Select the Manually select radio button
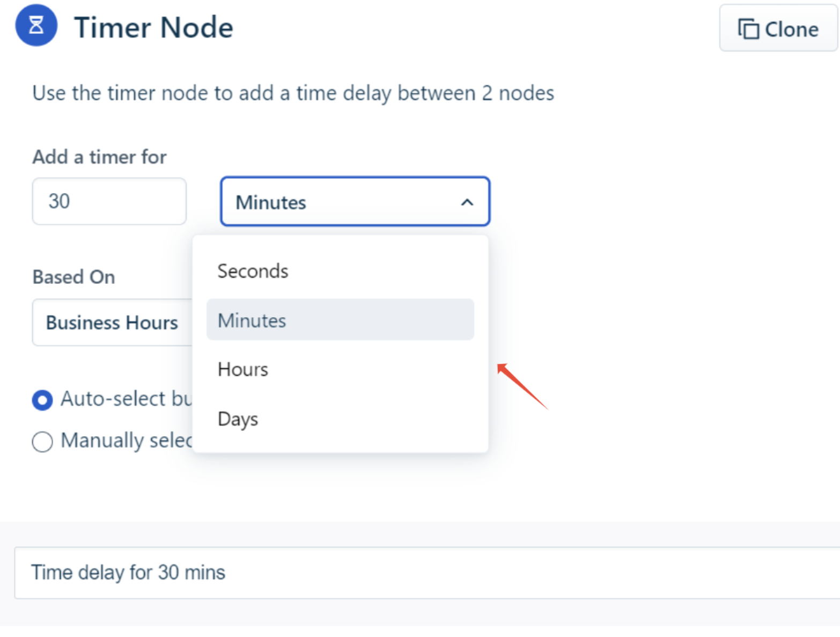The image size is (840, 637). (x=42, y=442)
